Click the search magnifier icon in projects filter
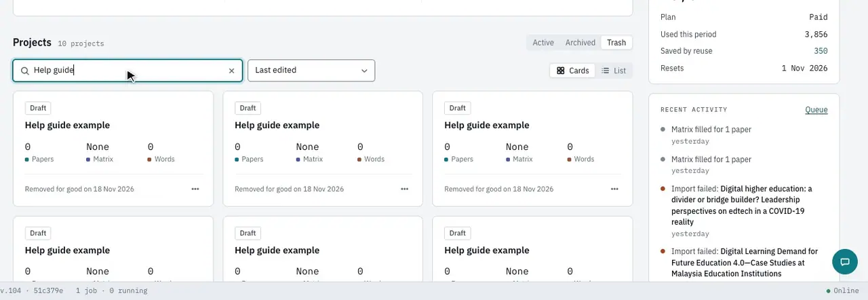Image resolution: width=868 pixels, height=300 pixels. coord(24,71)
